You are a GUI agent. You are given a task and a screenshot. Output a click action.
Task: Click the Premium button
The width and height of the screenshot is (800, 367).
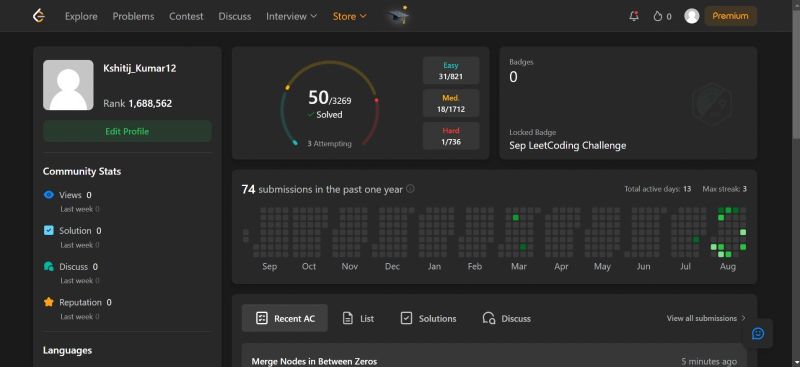(730, 16)
